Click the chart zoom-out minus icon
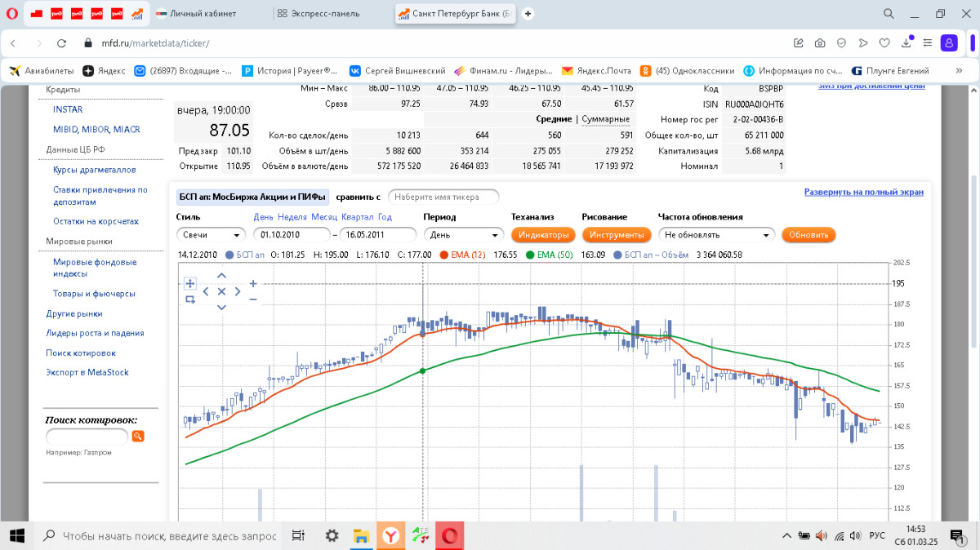The width and height of the screenshot is (980, 550). point(253,299)
